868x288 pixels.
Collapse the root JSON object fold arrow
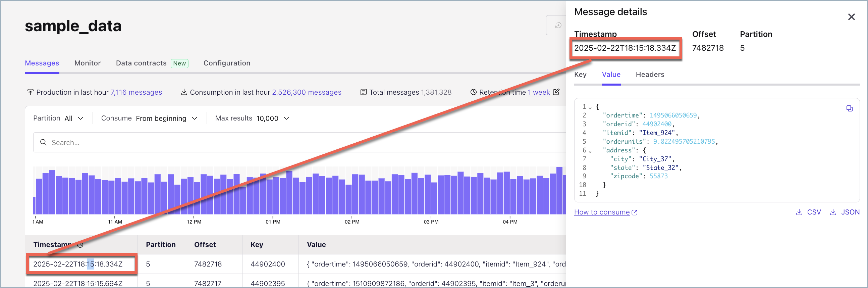tap(590, 108)
